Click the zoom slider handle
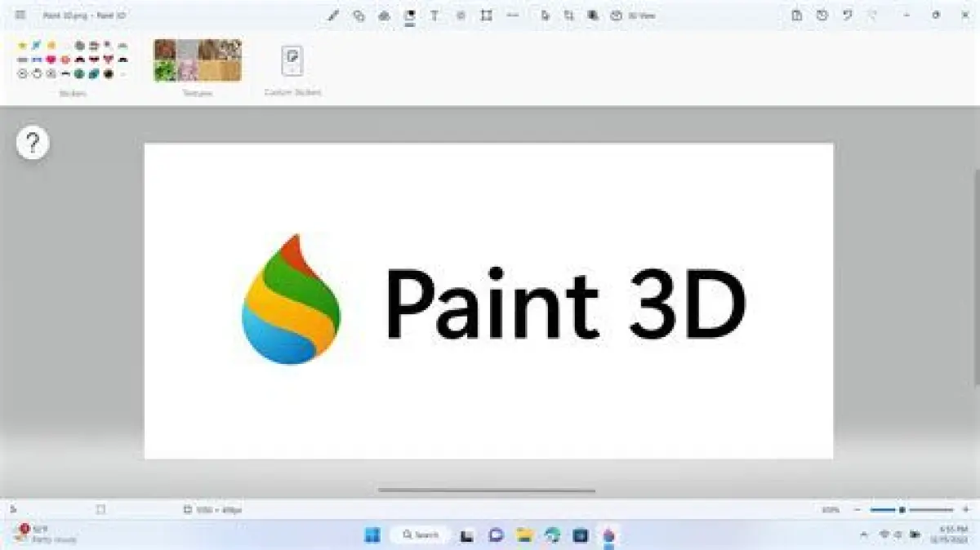Image resolution: width=980 pixels, height=550 pixels. point(902,510)
